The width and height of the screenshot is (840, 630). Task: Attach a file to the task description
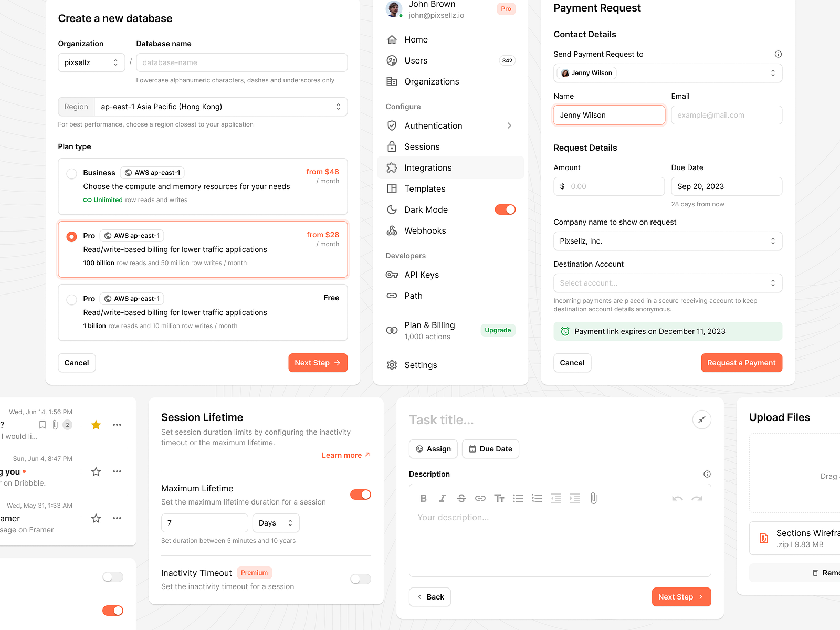(593, 498)
